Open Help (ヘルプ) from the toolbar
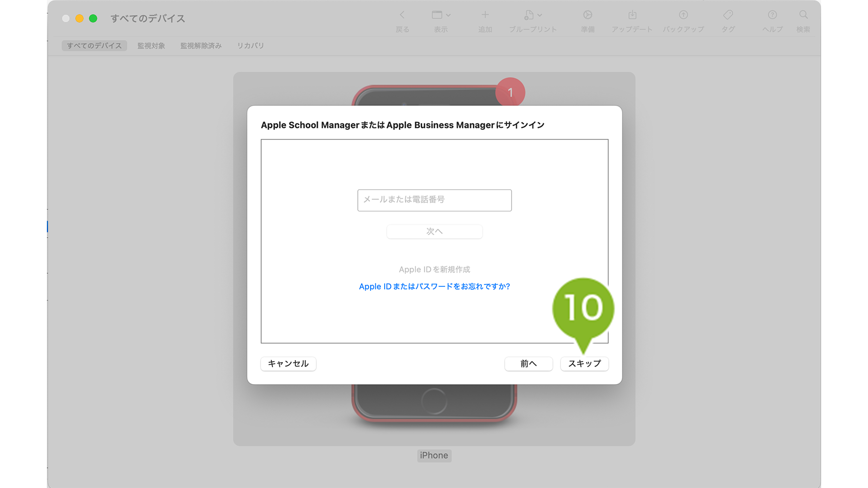The width and height of the screenshot is (868, 488). 772,15
